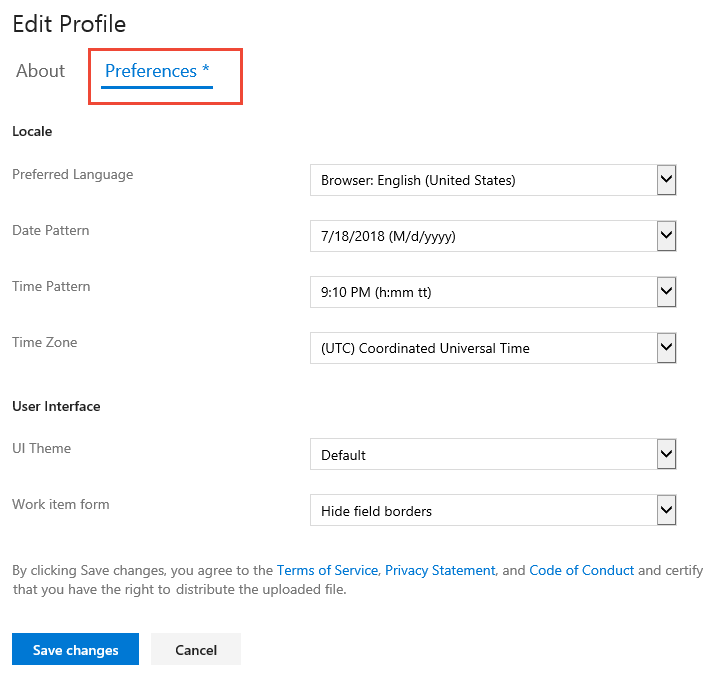The height and width of the screenshot is (693, 720).
Task: Click the Locale section heading
Action: [x=32, y=131]
